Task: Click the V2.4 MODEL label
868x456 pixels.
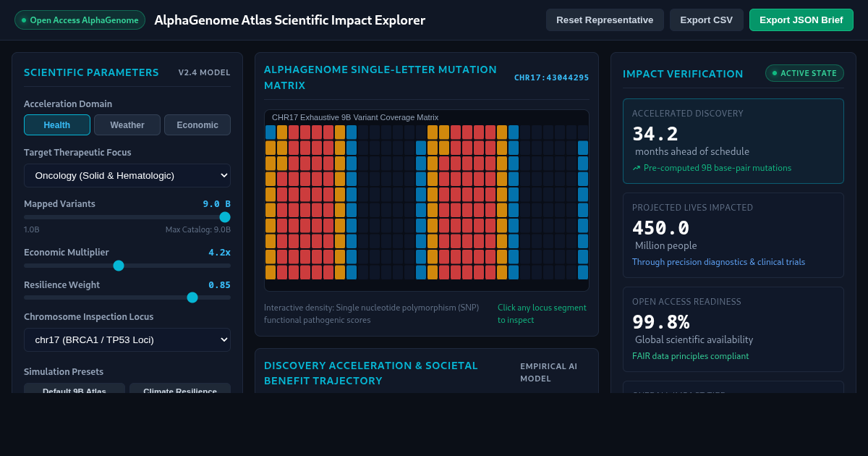Action: point(205,72)
